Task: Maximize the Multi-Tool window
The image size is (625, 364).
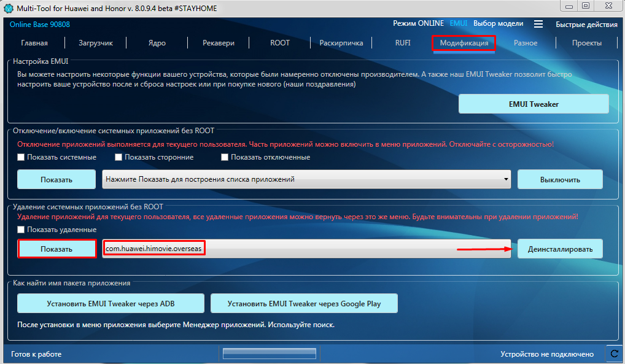Action: [586, 6]
